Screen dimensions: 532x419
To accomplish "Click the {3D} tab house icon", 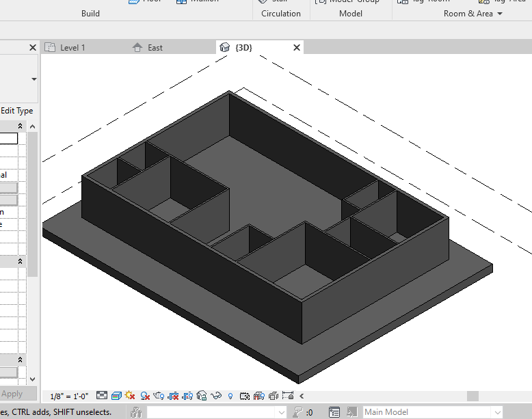I will click(x=224, y=47).
